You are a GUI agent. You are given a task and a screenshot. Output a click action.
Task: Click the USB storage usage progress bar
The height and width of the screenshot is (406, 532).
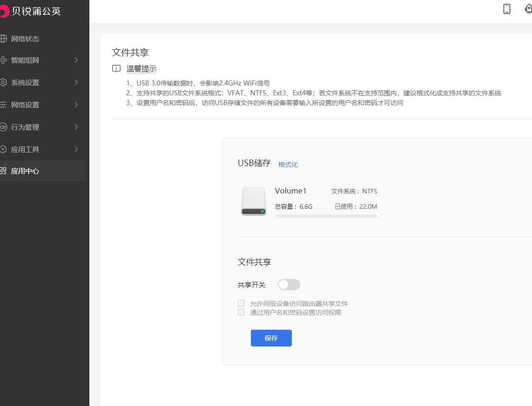coord(326,216)
